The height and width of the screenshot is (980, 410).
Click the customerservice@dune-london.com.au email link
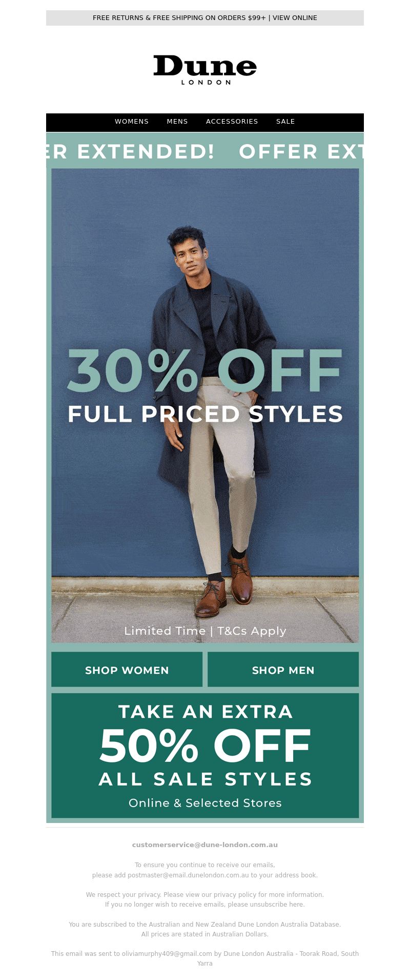coord(205,845)
